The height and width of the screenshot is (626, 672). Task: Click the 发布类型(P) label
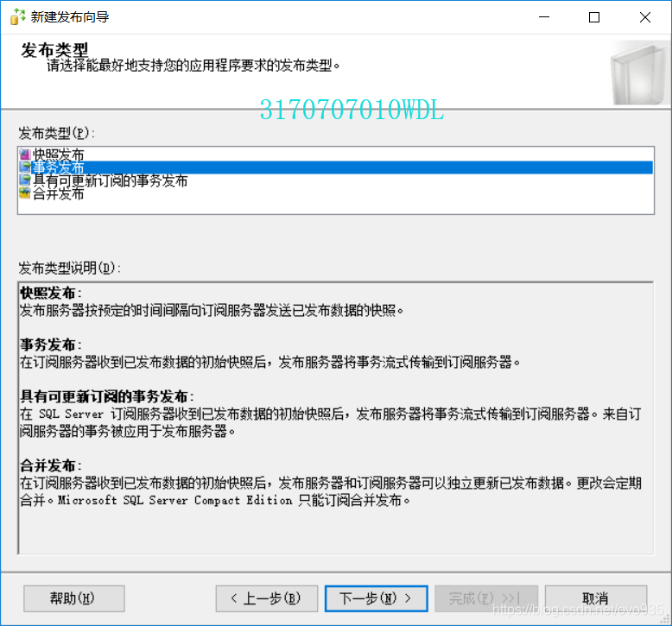click(56, 133)
